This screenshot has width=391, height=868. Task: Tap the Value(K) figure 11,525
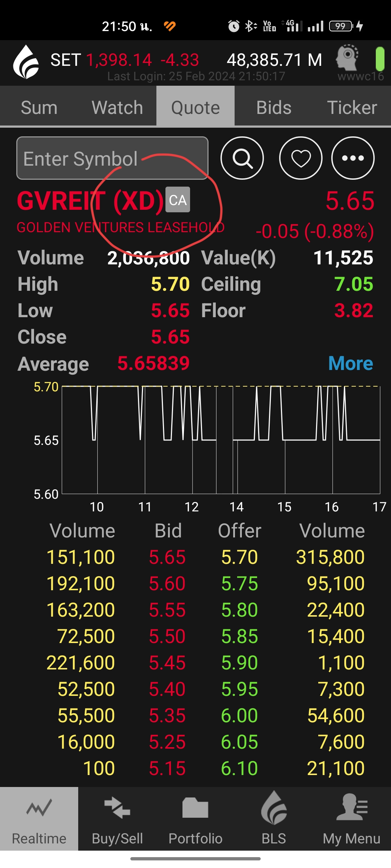tap(343, 258)
